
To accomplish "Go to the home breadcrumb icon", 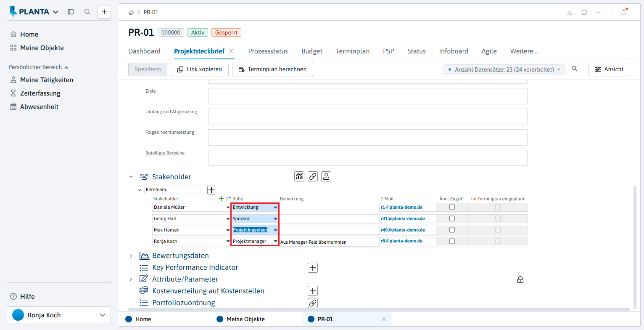I will [x=131, y=12].
